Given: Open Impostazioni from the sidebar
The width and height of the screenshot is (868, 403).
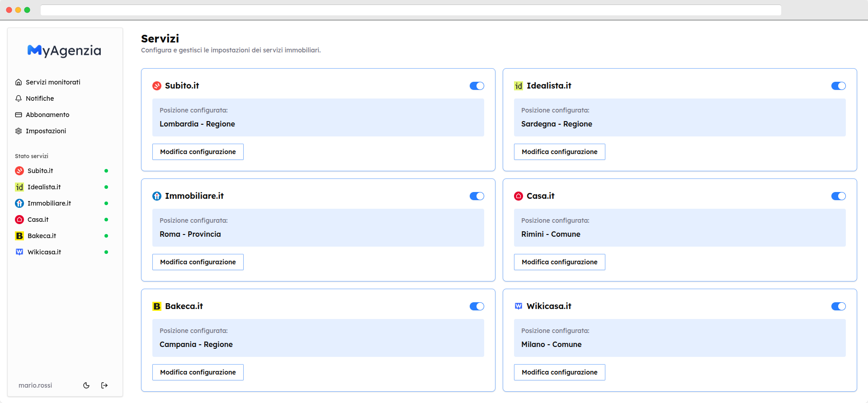Looking at the screenshot, I should coord(46,131).
